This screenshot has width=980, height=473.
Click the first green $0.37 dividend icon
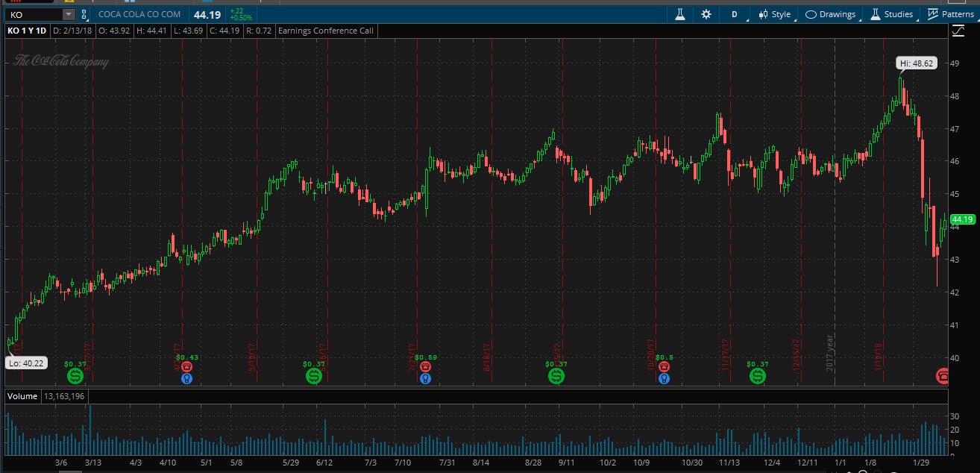75,376
